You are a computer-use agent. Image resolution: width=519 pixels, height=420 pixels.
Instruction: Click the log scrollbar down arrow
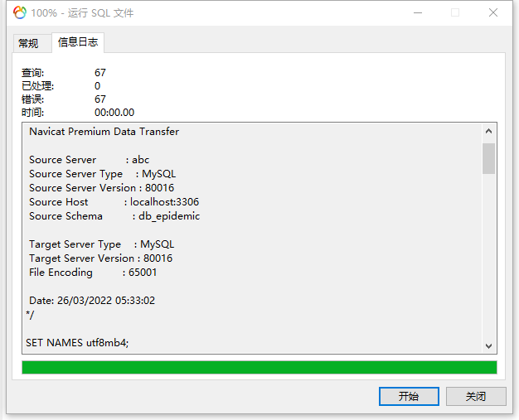(488, 346)
